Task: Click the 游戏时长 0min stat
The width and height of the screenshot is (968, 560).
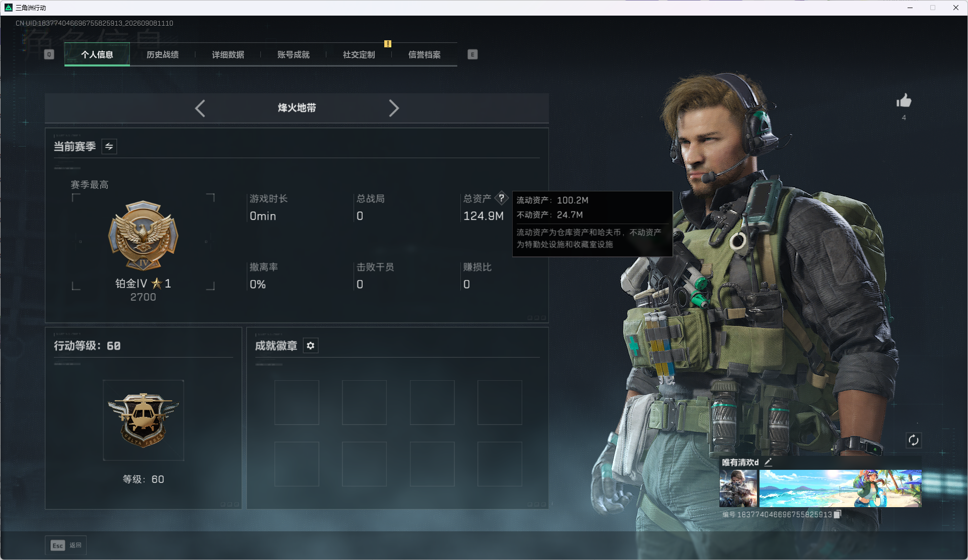Action: (269, 207)
